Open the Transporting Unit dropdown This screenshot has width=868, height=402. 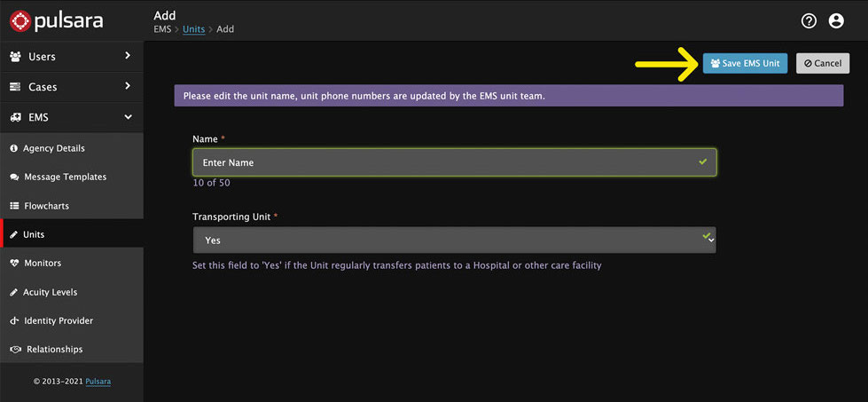click(455, 240)
